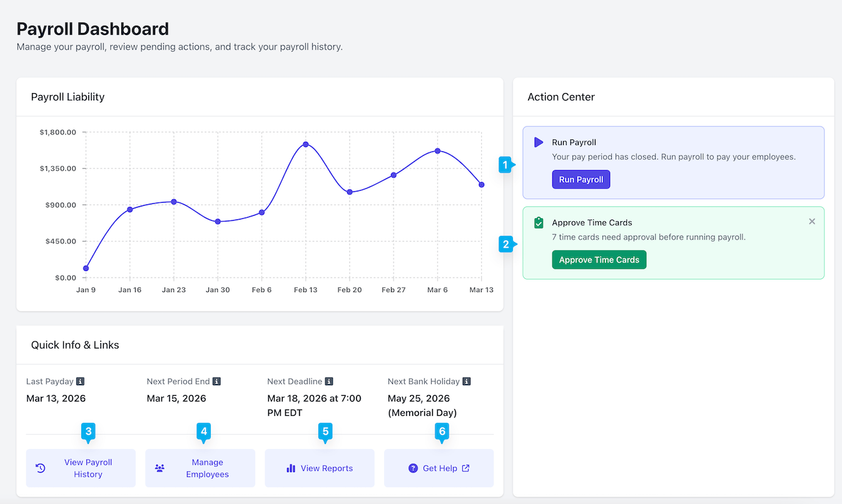Click the bar chart icon on View Reports
This screenshot has width=842, height=504.
[x=291, y=468]
